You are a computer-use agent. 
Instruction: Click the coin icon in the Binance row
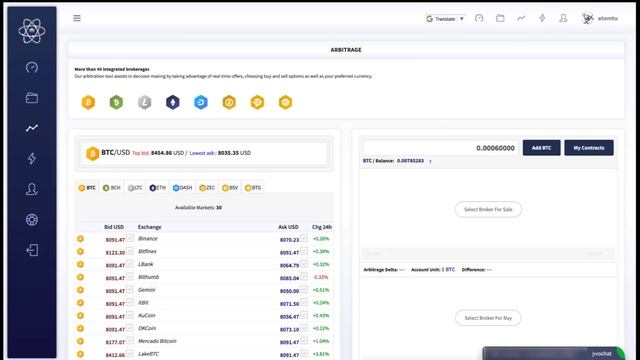coord(80,239)
